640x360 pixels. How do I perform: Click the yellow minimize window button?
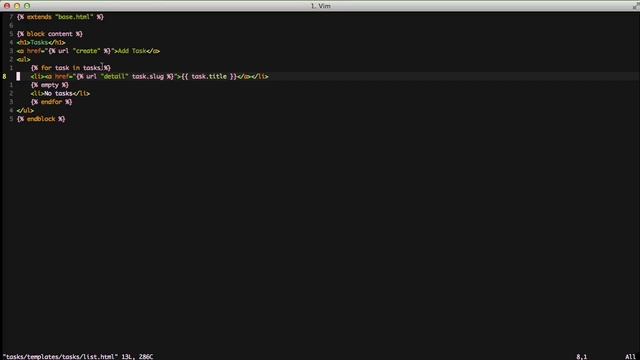click(17, 6)
